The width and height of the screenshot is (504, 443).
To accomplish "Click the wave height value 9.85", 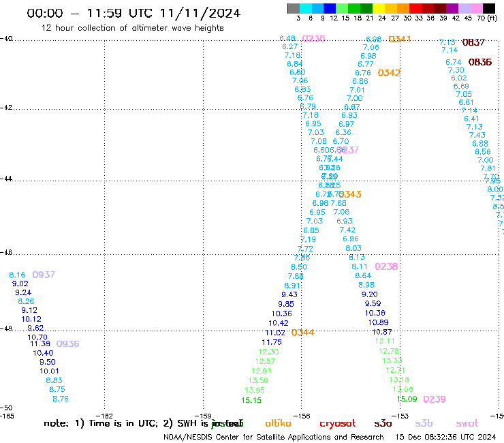I will pyautogui.click(x=286, y=304).
